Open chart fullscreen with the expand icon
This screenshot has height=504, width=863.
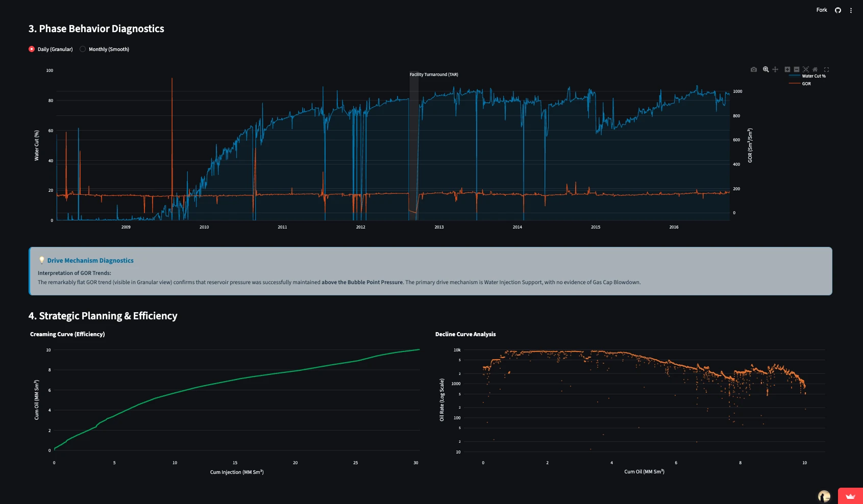pos(826,69)
